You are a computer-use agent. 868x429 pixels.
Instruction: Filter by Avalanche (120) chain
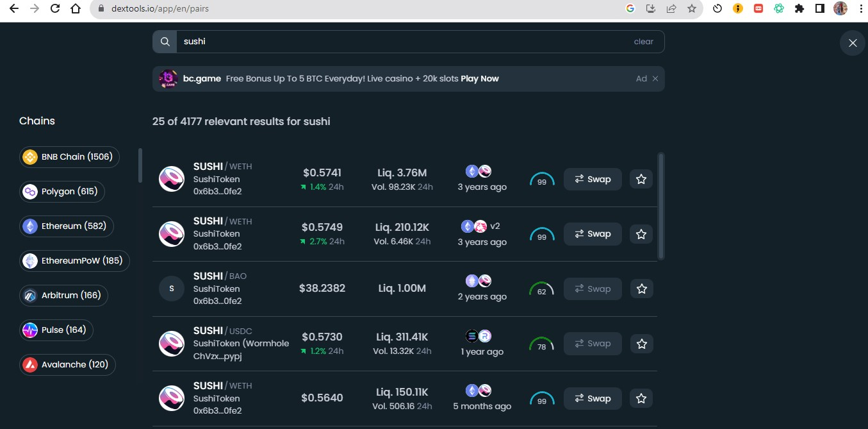(67, 365)
